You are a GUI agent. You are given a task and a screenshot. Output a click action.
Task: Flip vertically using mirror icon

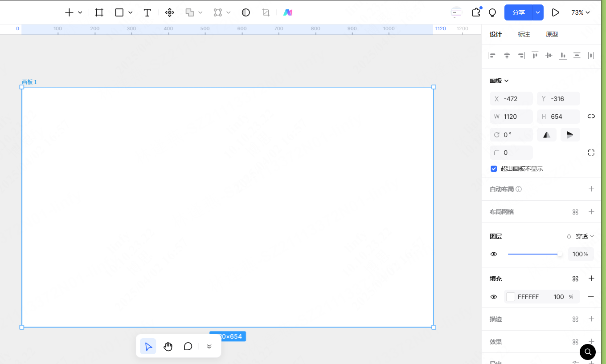coord(570,134)
